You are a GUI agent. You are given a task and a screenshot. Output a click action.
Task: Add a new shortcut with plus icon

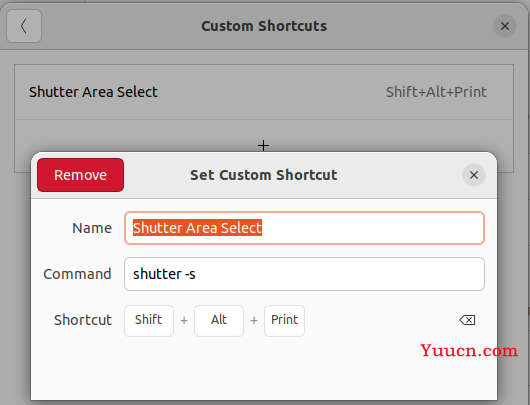(x=263, y=146)
